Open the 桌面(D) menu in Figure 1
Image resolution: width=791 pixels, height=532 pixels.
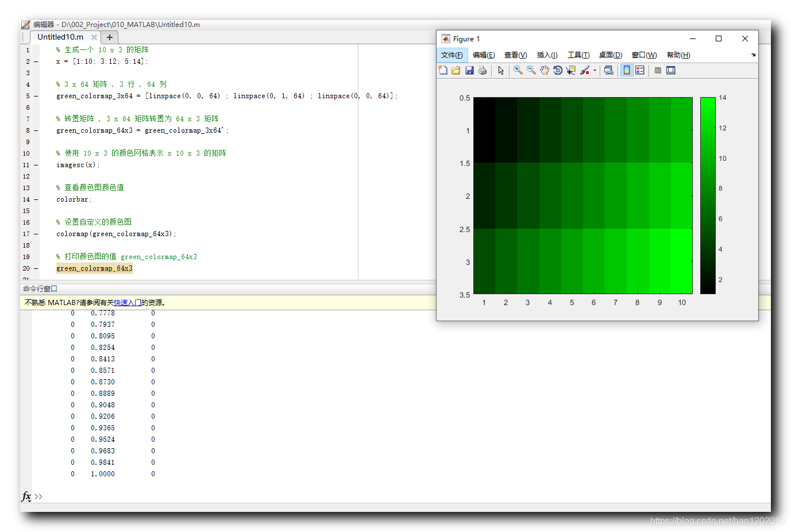pyautogui.click(x=611, y=55)
